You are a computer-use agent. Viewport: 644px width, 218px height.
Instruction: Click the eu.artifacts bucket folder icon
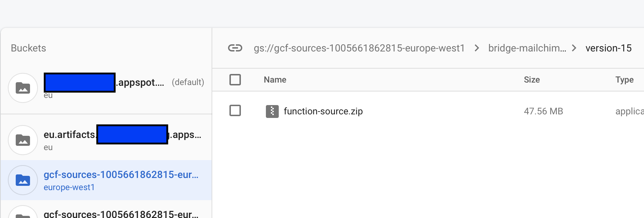click(23, 140)
